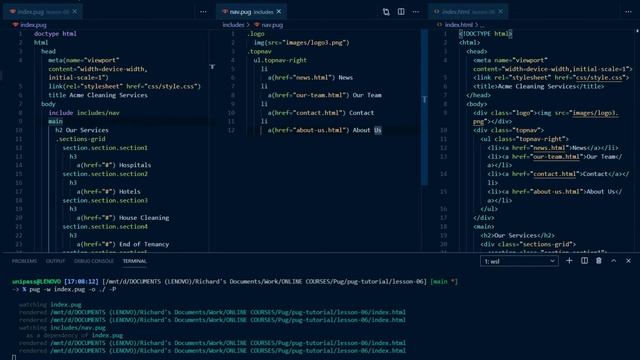Click the '<!DOCTYPE html>' line in index.html
Screen dimensions: 640x360
tap(486, 34)
